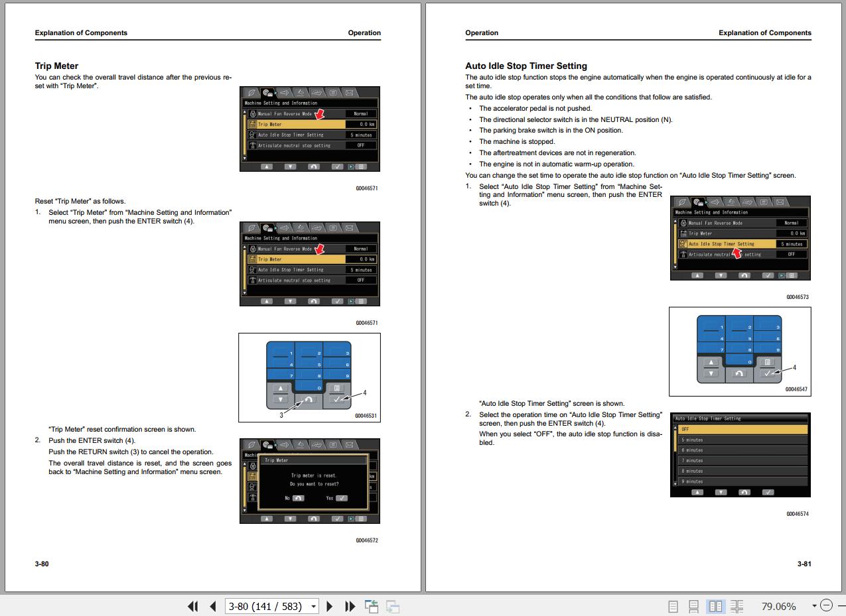
Task: Click the 'Auto Idle Stop Timer Setting' heading
Action: coord(526,66)
